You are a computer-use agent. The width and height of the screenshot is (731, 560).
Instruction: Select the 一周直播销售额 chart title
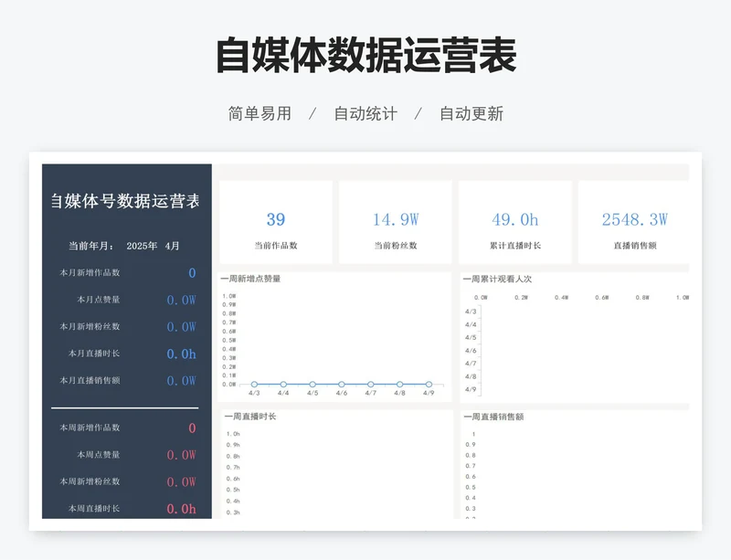(x=494, y=417)
